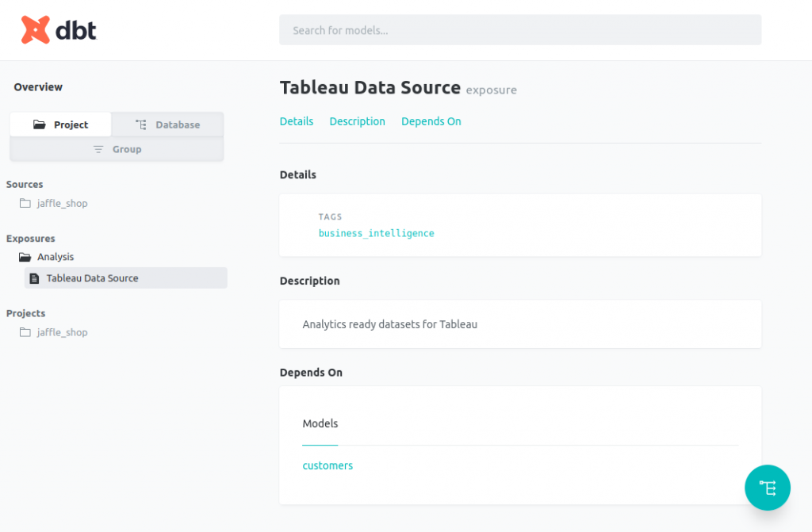Expand jaffle_shop under Projects

(62, 332)
